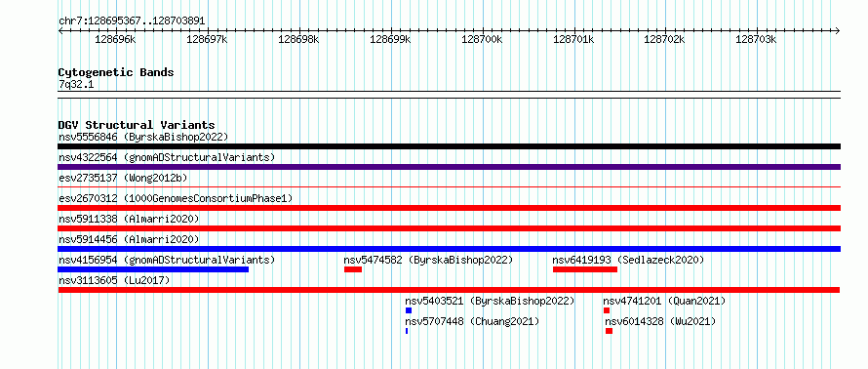
Task: Click the Cytogenetic Bands track title
Action: point(116,72)
